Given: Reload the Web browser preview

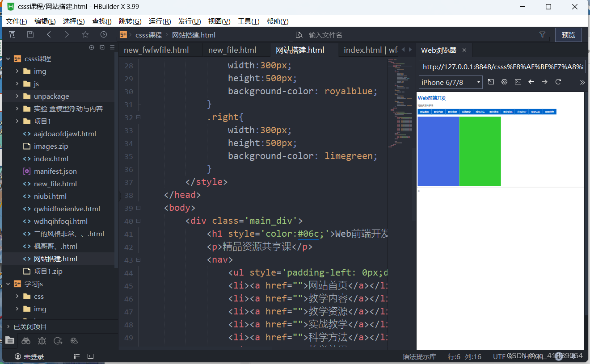Looking at the screenshot, I should coord(558,82).
